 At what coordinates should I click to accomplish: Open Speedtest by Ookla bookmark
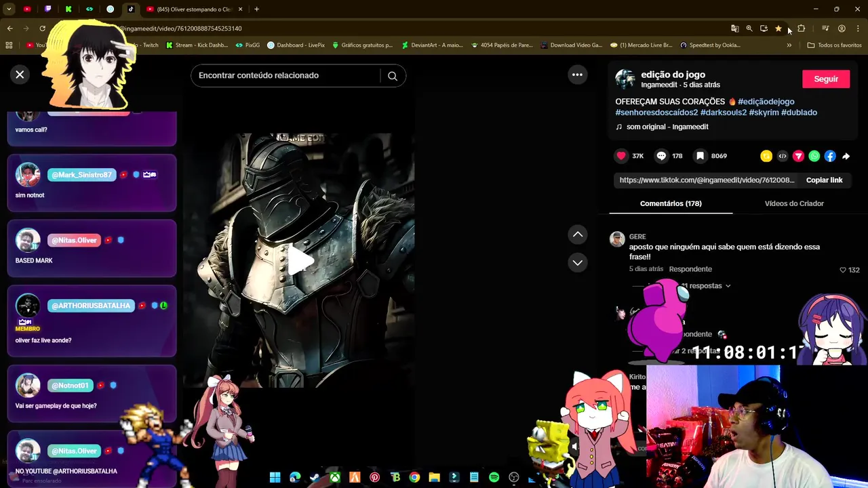tap(710, 45)
